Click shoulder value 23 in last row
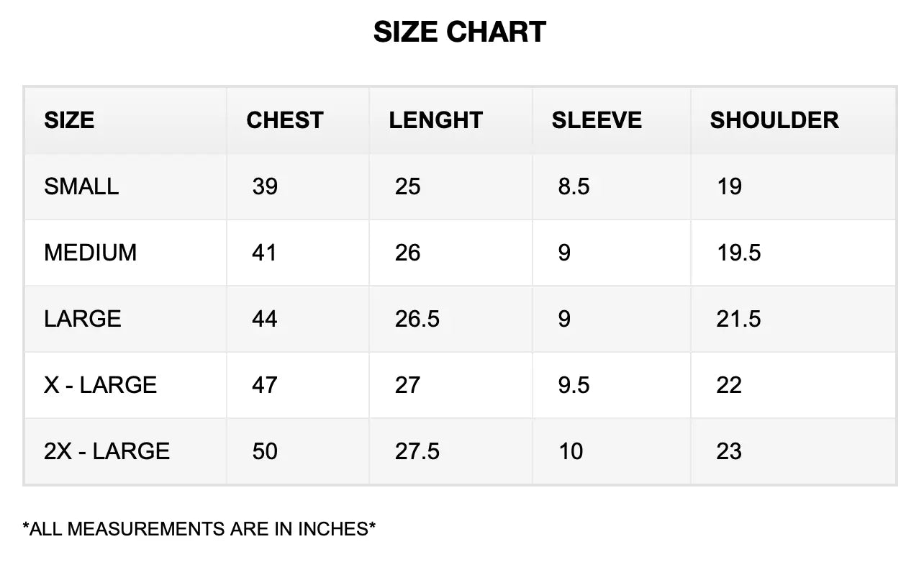924x570 pixels. (729, 451)
